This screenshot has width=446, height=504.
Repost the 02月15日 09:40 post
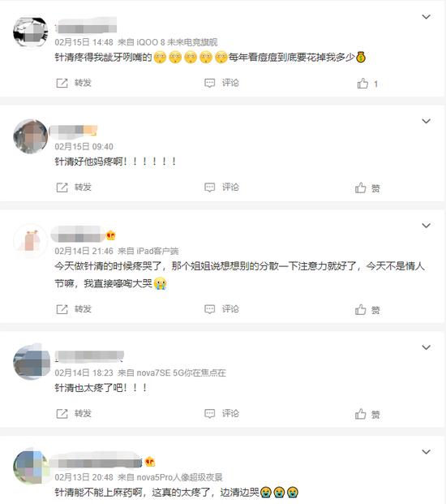[74, 187]
